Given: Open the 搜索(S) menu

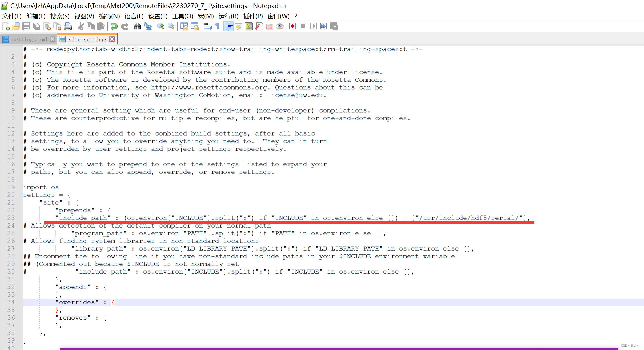Looking at the screenshot, I should click(x=59, y=16).
